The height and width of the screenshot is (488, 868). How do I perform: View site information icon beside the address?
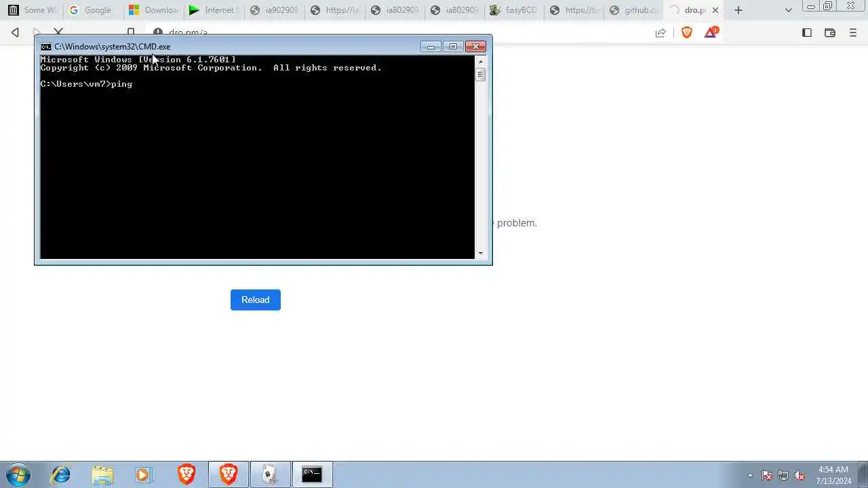(x=158, y=33)
